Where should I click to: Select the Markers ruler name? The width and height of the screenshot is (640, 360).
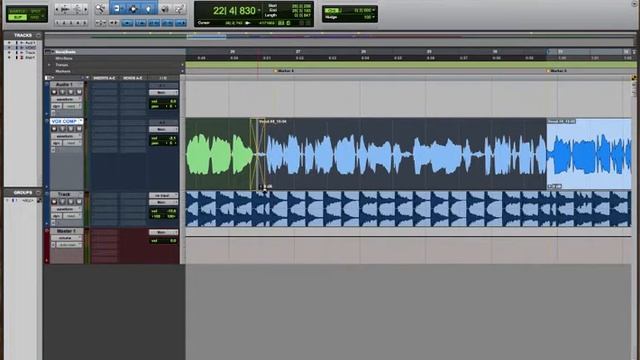tap(63, 71)
